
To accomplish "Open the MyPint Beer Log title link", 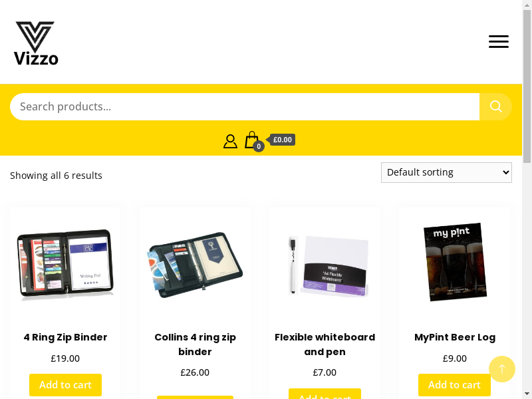I will click(x=455, y=337).
